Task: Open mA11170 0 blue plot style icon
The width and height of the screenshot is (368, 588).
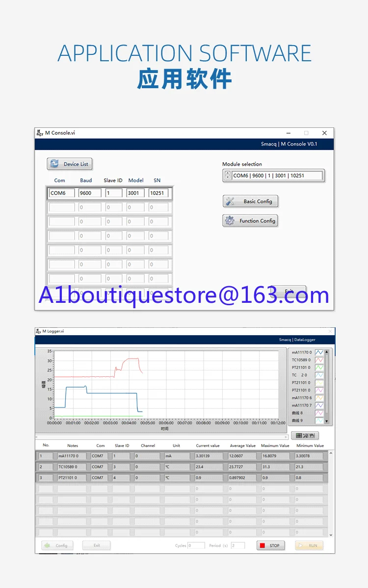Action: point(319,352)
